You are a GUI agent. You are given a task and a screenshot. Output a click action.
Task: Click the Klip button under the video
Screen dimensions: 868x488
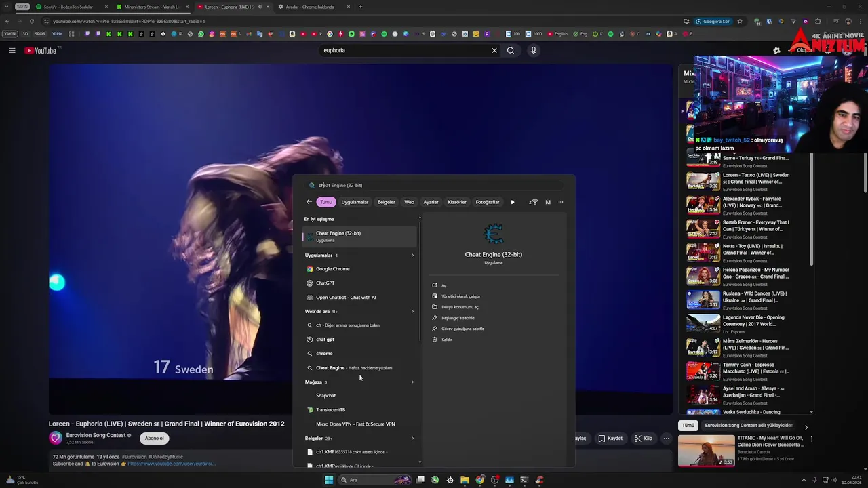pyautogui.click(x=643, y=439)
